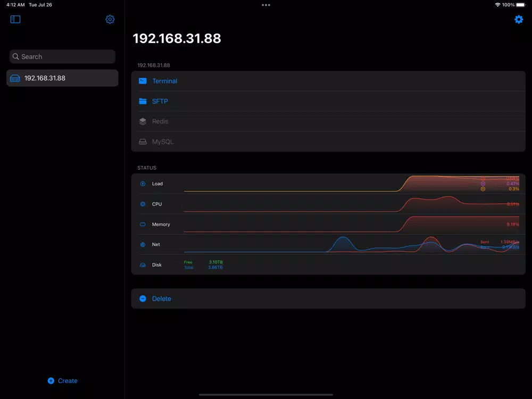This screenshot has width=532, height=399.
Task: Tap the Wi-Fi status icon
Action: tap(497, 5)
